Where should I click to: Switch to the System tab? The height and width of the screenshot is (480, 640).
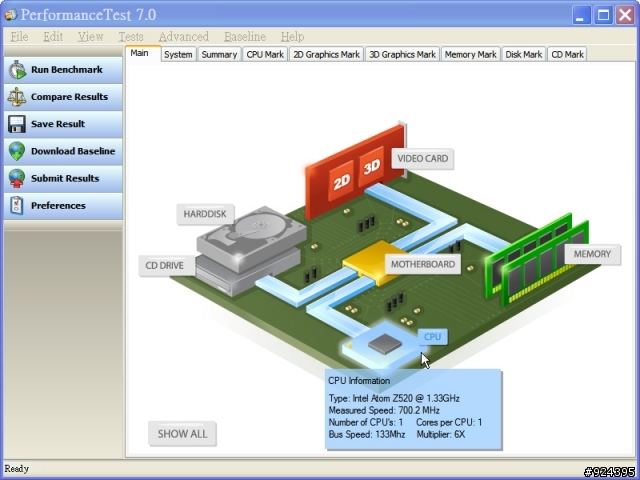(x=178, y=55)
